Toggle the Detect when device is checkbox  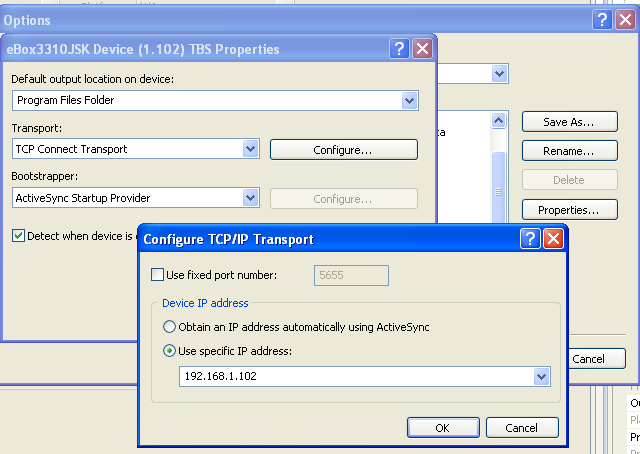coord(19,236)
